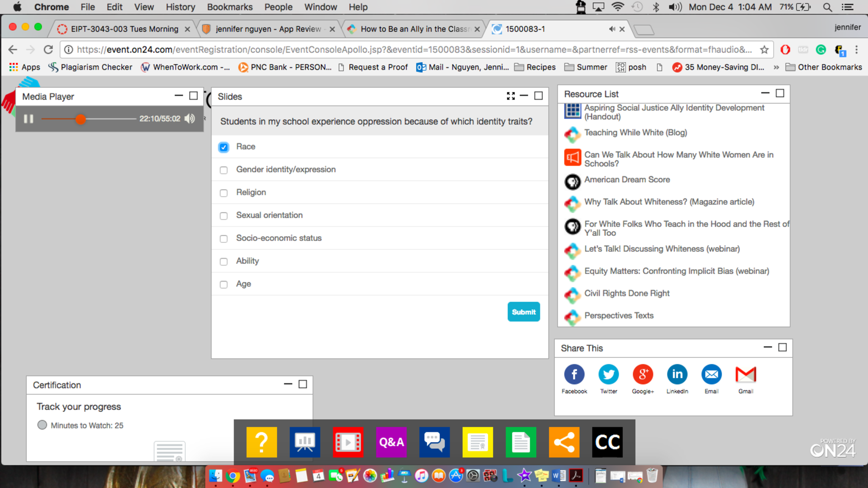Click the Gmail share icon
The height and width of the screenshot is (488, 868).
click(x=746, y=374)
